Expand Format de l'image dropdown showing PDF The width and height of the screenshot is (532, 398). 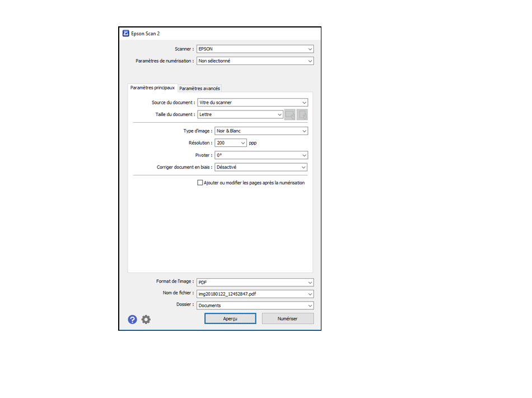tap(255, 282)
